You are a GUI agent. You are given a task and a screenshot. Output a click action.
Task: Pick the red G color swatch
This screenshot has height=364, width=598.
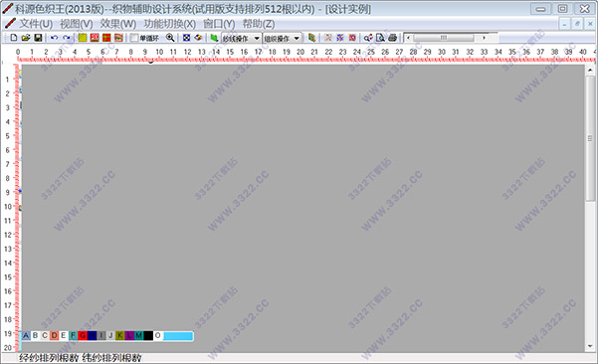83,335
